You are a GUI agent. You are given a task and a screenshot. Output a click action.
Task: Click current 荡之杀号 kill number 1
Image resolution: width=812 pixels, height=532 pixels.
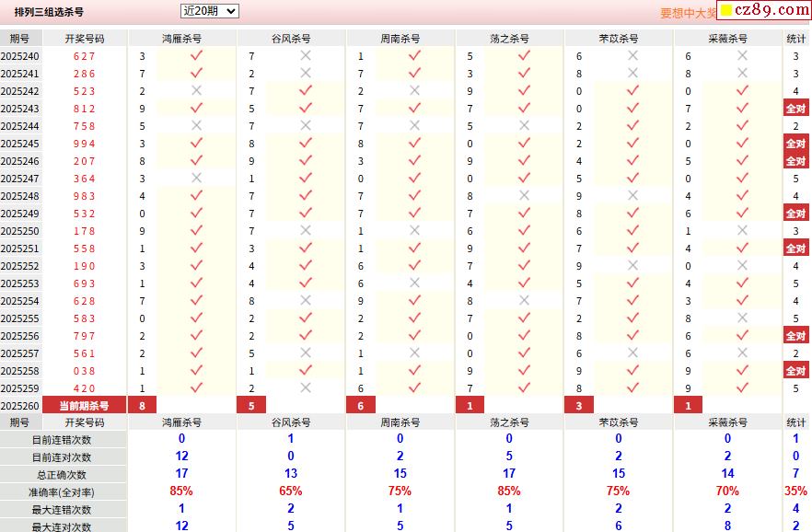(x=470, y=405)
